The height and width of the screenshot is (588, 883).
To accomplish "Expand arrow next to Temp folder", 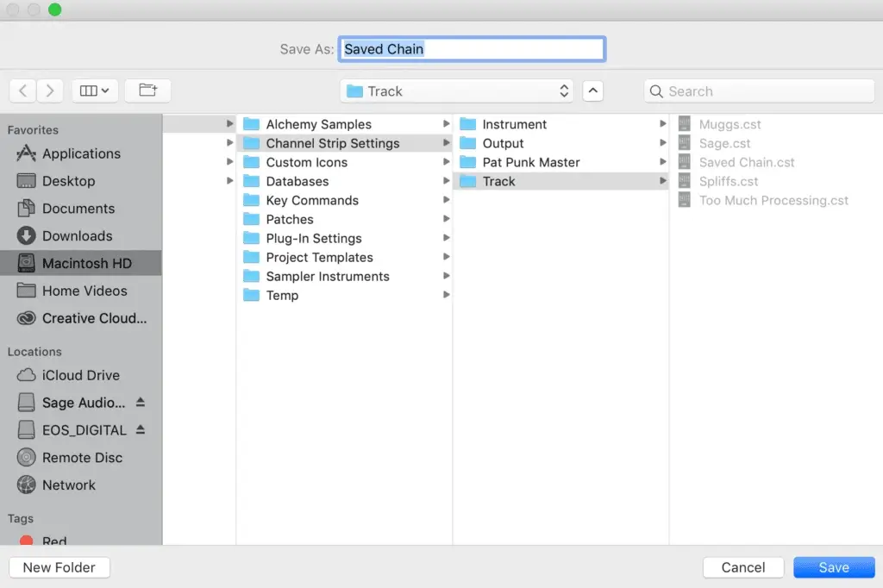I will click(x=446, y=295).
